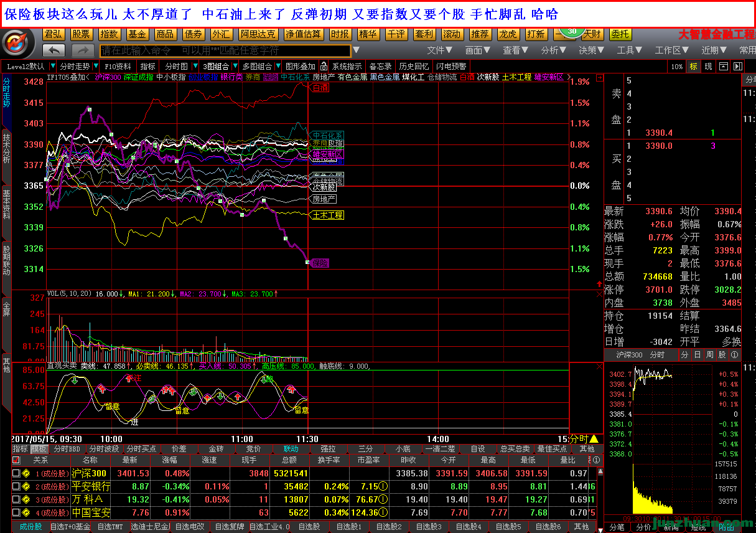
Task: Toggle the 10% scale button
Action: (676, 66)
